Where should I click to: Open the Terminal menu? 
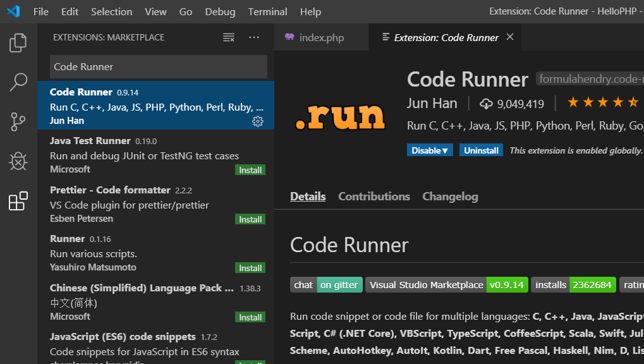(267, 11)
